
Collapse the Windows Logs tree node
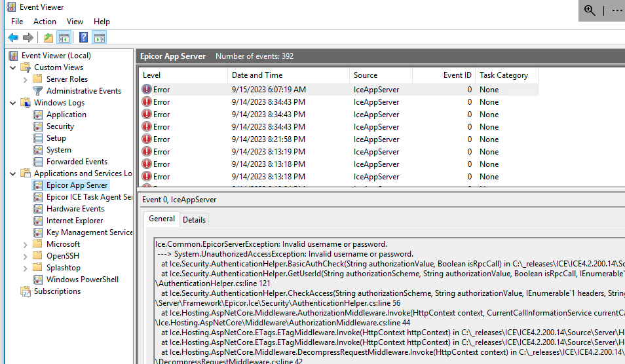click(x=12, y=103)
